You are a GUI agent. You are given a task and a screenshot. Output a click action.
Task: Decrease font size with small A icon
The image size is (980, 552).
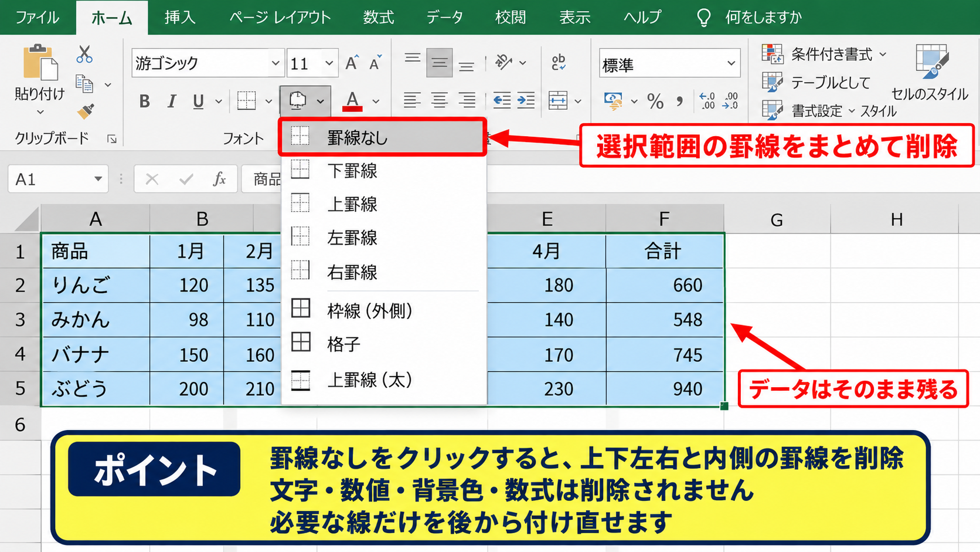click(375, 63)
